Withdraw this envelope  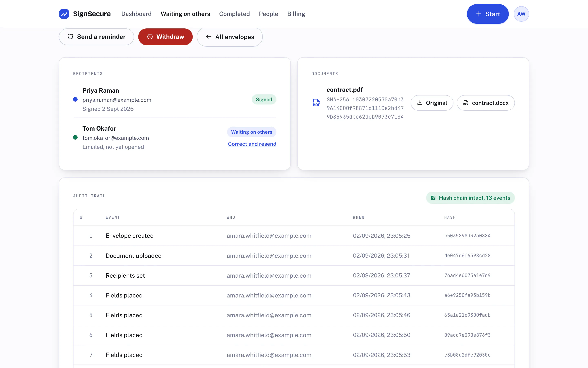pos(165,37)
